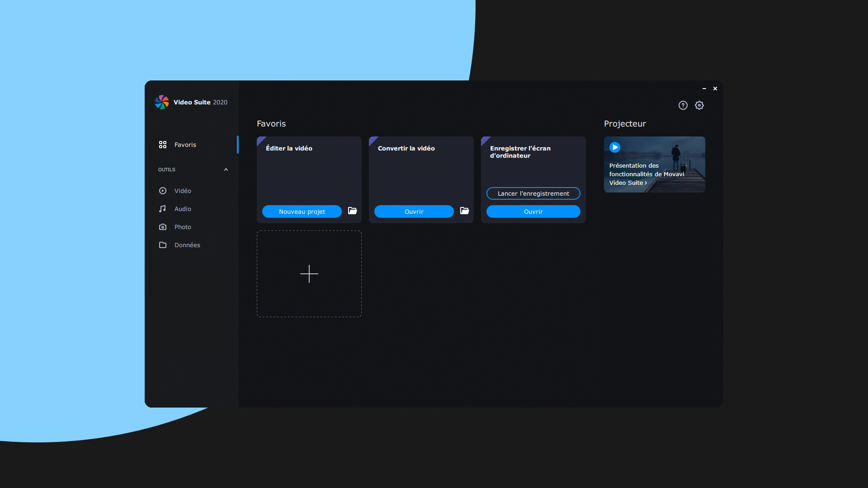Click the Nouveau projet button
Viewport: 868px width, 488px height.
302,211
